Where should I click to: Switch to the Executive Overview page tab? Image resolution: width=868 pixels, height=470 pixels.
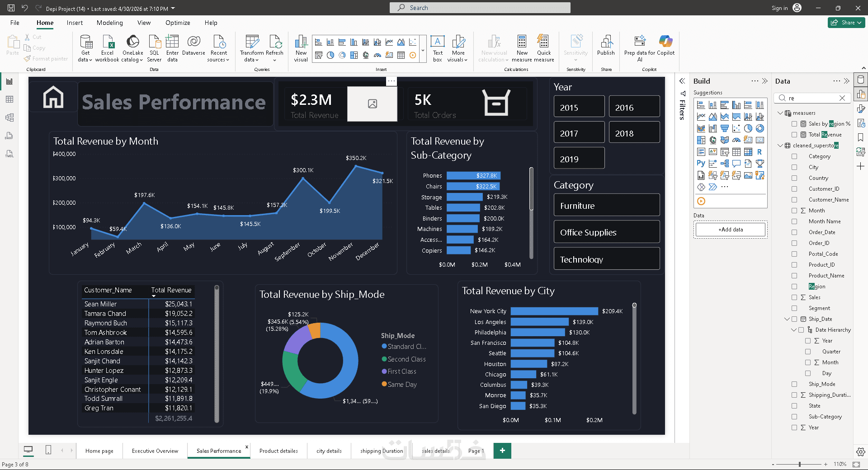pyautogui.click(x=155, y=451)
